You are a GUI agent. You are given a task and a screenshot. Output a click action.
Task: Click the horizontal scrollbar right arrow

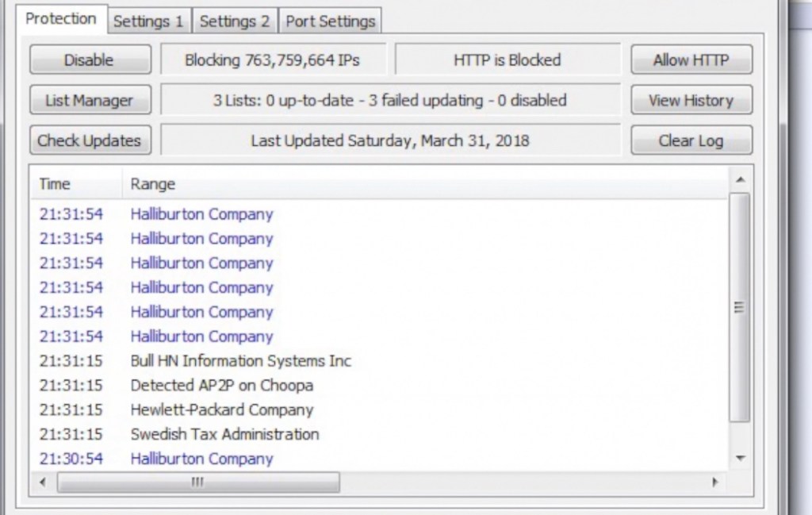pos(714,482)
